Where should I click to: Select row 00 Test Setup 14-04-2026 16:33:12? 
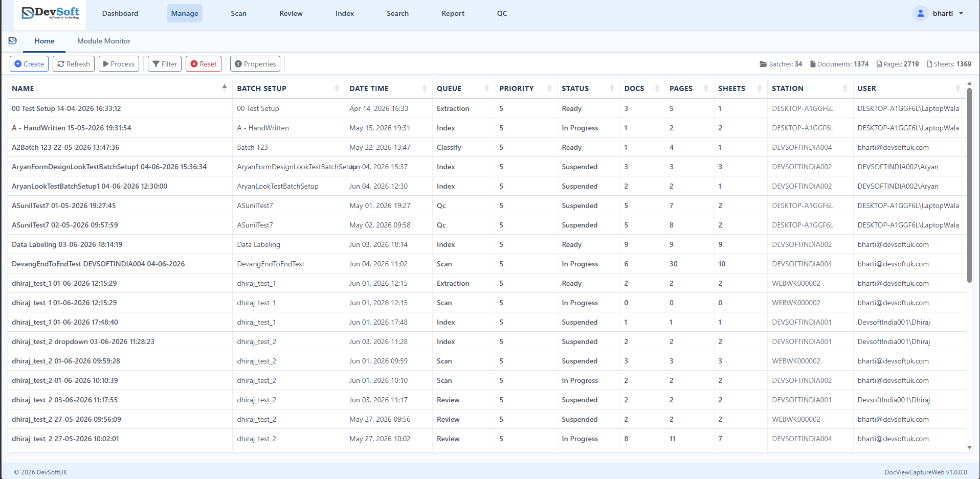pos(486,108)
